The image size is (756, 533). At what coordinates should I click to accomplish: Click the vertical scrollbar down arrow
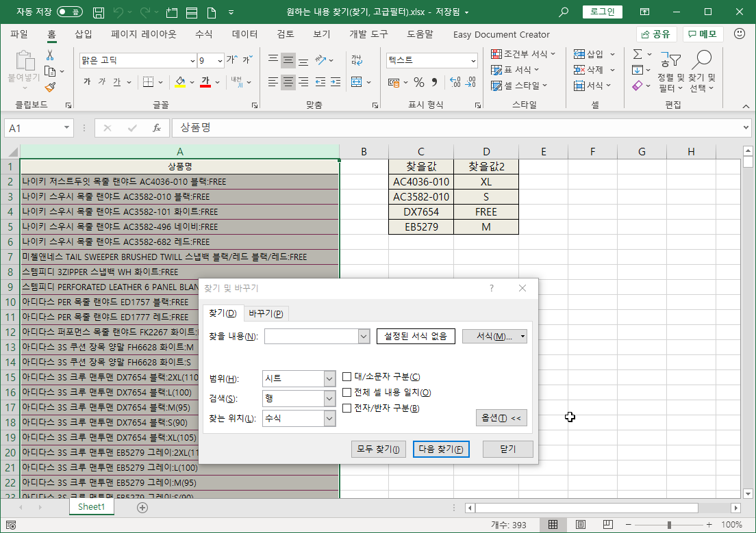(748, 493)
